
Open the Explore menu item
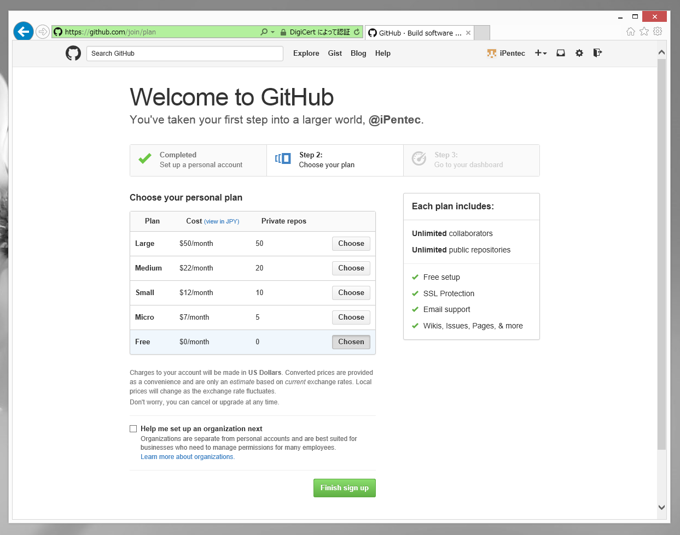click(306, 53)
